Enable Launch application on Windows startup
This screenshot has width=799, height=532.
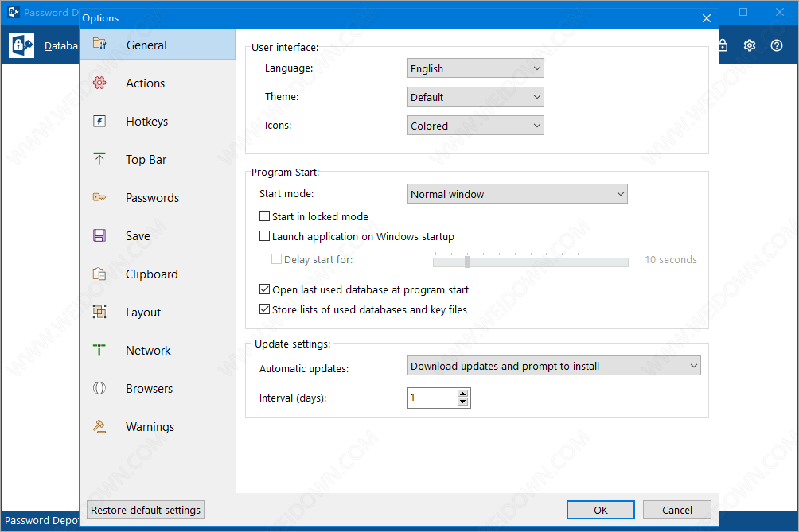(x=264, y=236)
